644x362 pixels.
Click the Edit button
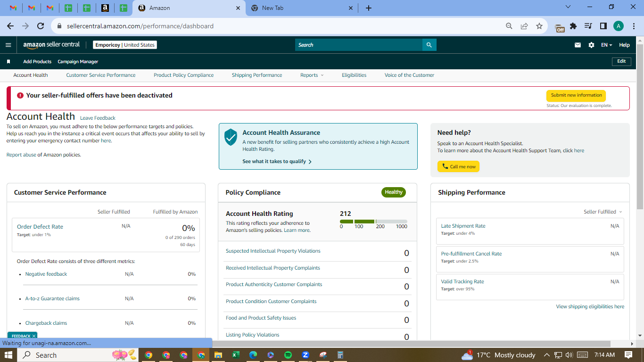(621, 61)
